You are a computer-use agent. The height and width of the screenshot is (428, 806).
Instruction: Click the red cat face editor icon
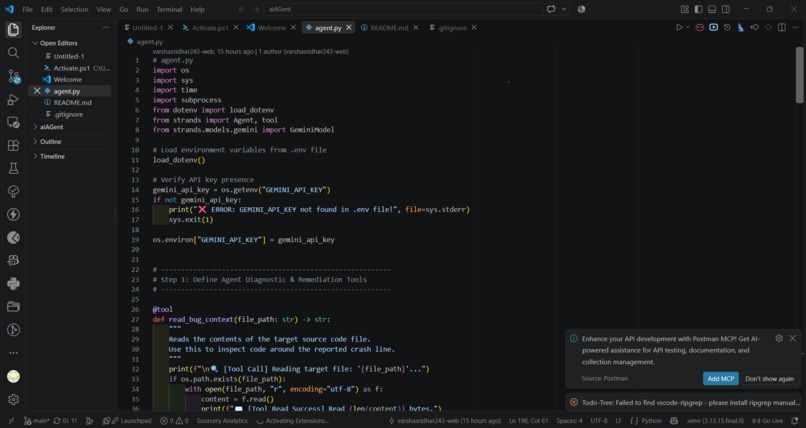pyautogui.click(x=700, y=27)
